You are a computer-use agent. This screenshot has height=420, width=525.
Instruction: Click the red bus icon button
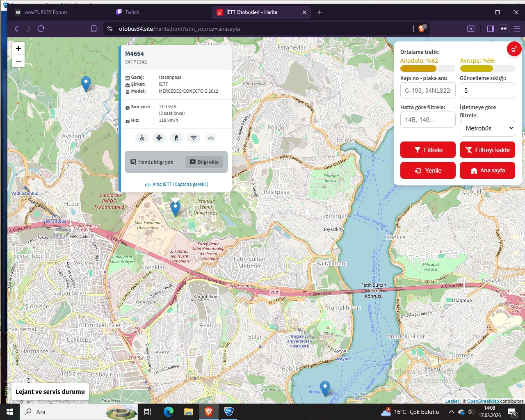coord(514,49)
